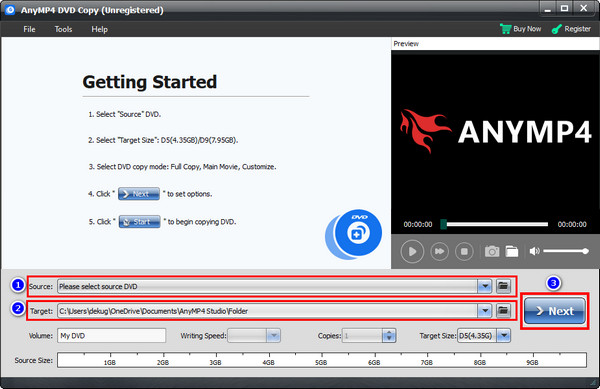Click the Register key icon

point(557,29)
